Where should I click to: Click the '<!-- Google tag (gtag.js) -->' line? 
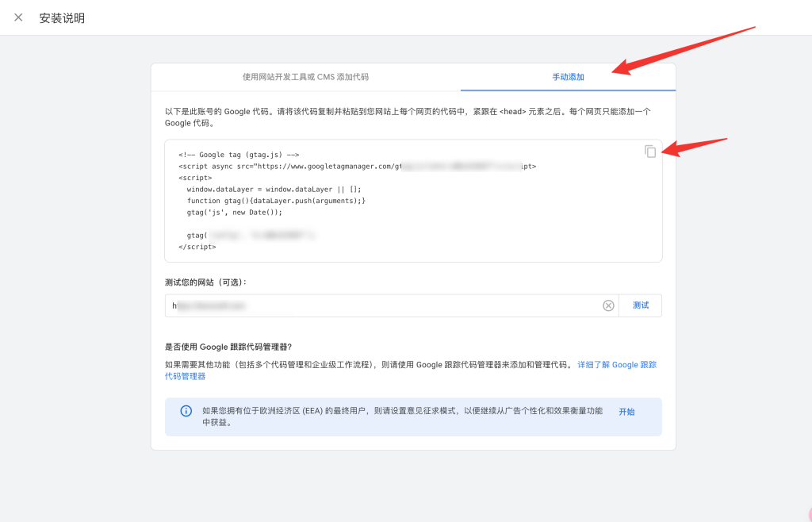(x=239, y=155)
